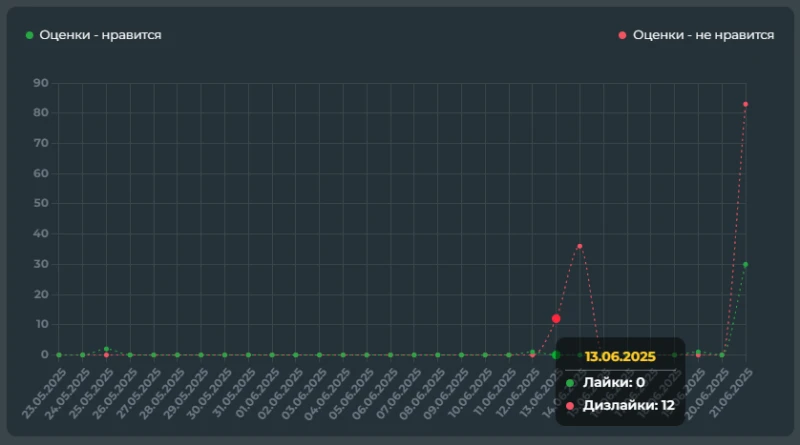The width and height of the screenshot is (800, 445).
Task: Click the x-axis label '31.05.2025'
Action: [x=233, y=393]
